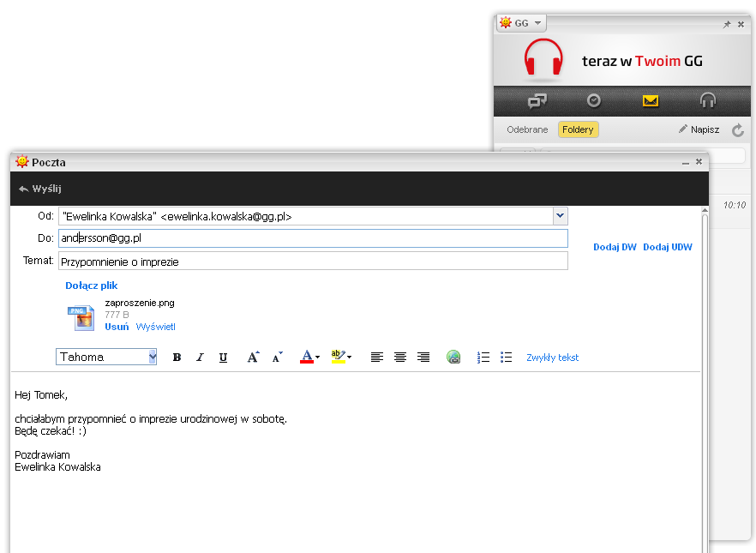This screenshot has width=756, height=553.
Task: Insert a hyperlink using the globe icon
Action: (454, 358)
